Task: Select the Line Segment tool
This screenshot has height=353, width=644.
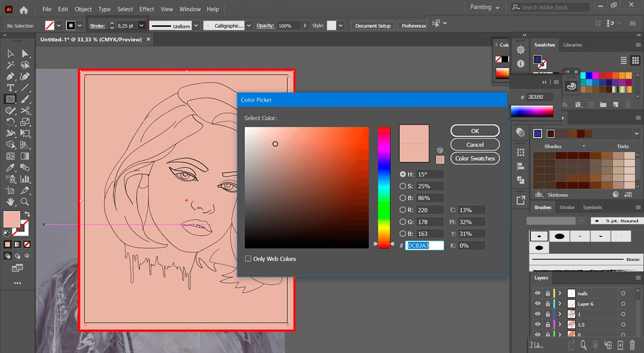Action: (x=25, y=88)
